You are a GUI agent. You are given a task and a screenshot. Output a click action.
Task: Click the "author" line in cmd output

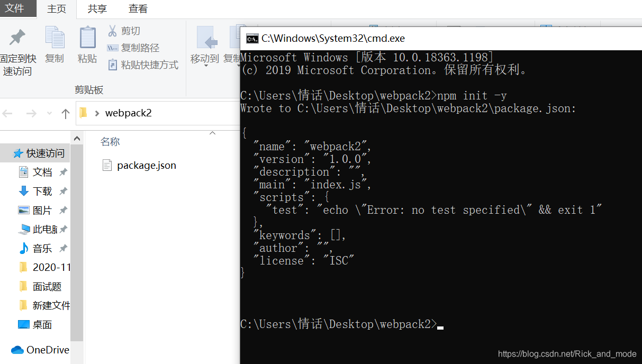(x=293, y=248)
